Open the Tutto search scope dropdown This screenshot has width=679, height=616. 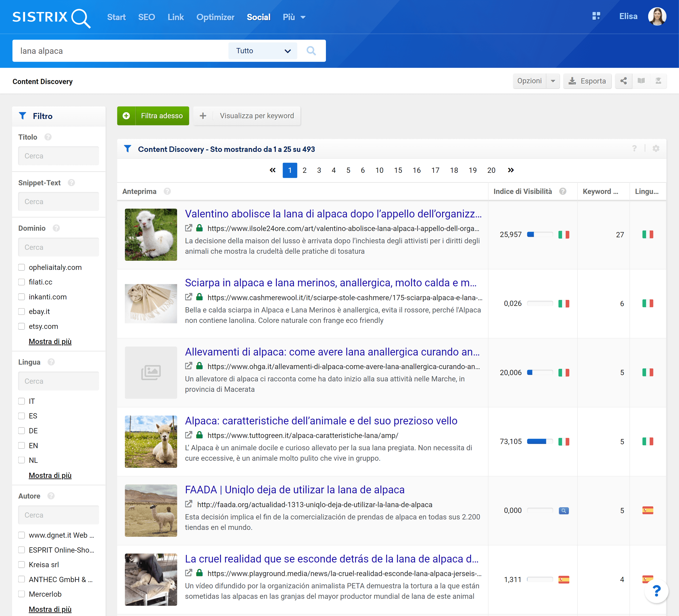click(263, 51)
